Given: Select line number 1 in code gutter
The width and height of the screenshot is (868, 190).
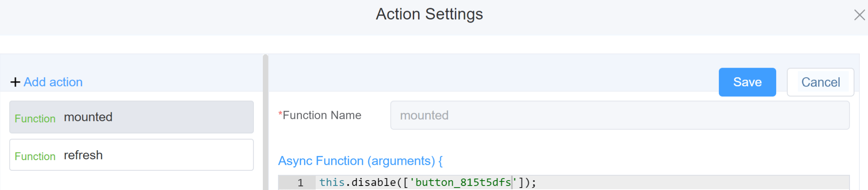Looking at the screenshot, I should pyautogui.click(x=300, y=183).
